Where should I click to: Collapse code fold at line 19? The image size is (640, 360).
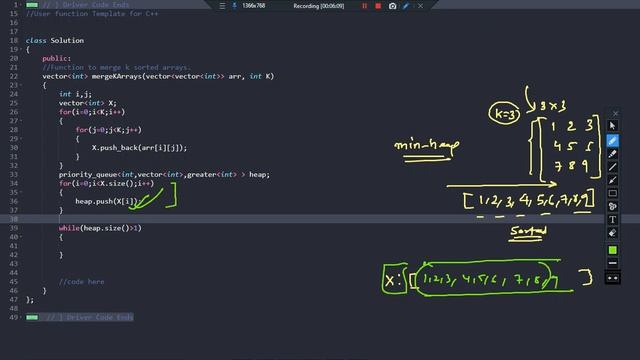[x=21, y=49]
